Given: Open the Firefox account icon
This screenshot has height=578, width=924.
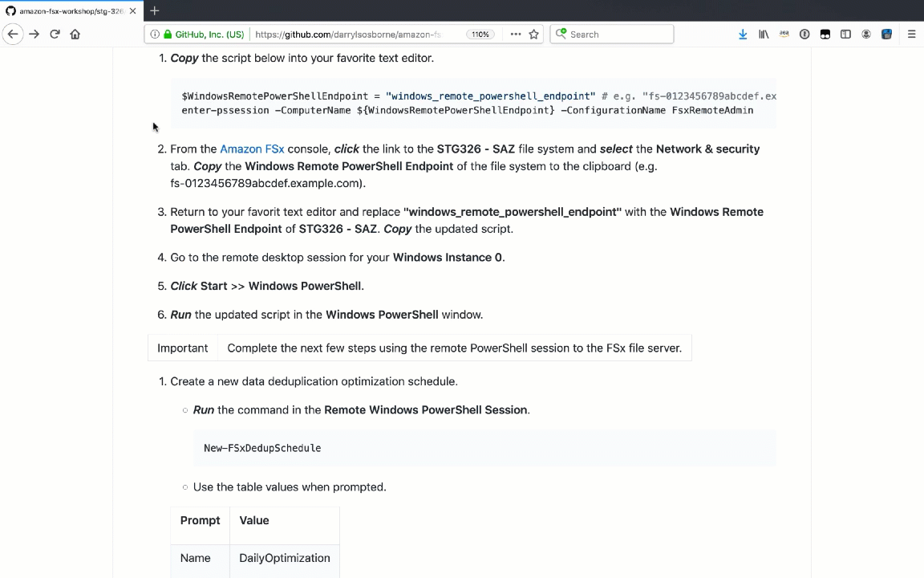Looking at the screenshot, I should click(866, 35).
